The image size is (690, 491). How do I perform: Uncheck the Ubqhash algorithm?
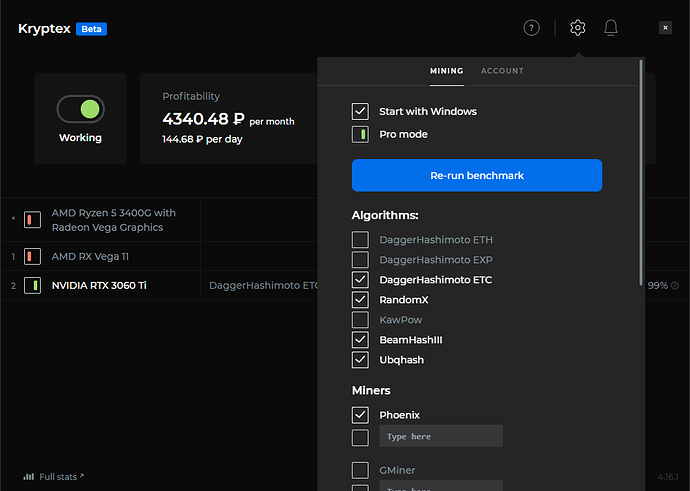click(x=360, y=360)
